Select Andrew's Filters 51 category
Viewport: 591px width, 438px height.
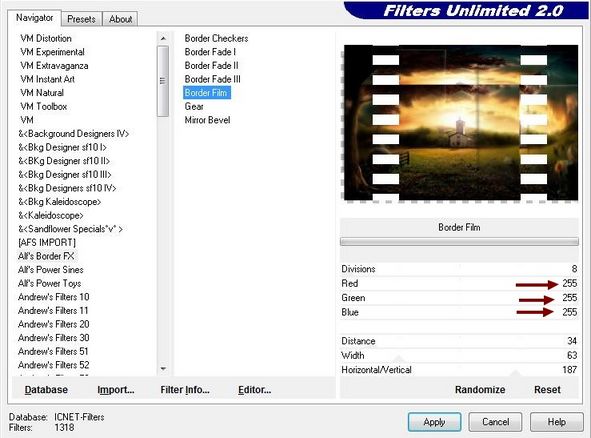click(x=53, y=351)
